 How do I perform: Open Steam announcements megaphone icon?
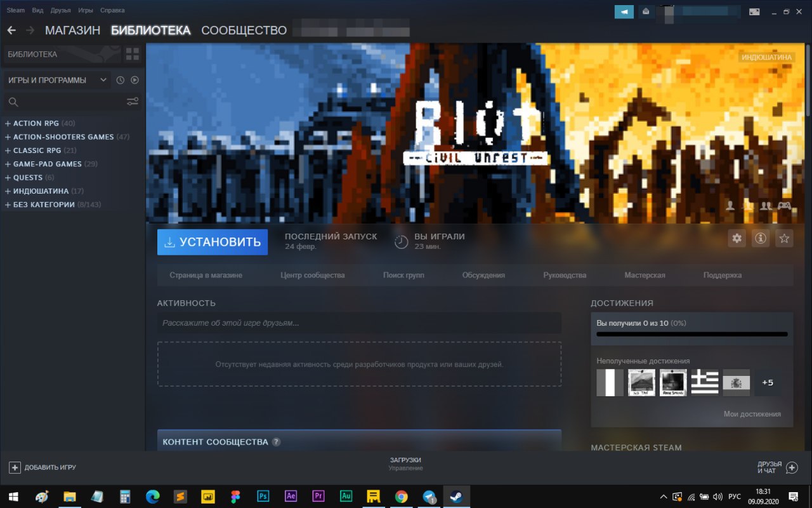[624, 11]
